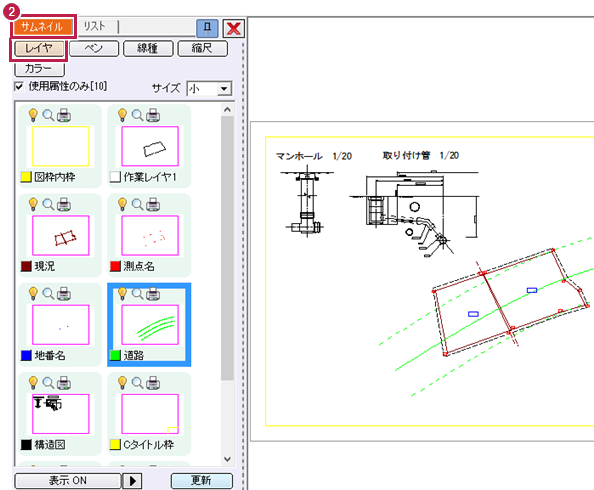
Task: Click magnifier icon on 地番名 layer
Action: [x=48, y=293]
